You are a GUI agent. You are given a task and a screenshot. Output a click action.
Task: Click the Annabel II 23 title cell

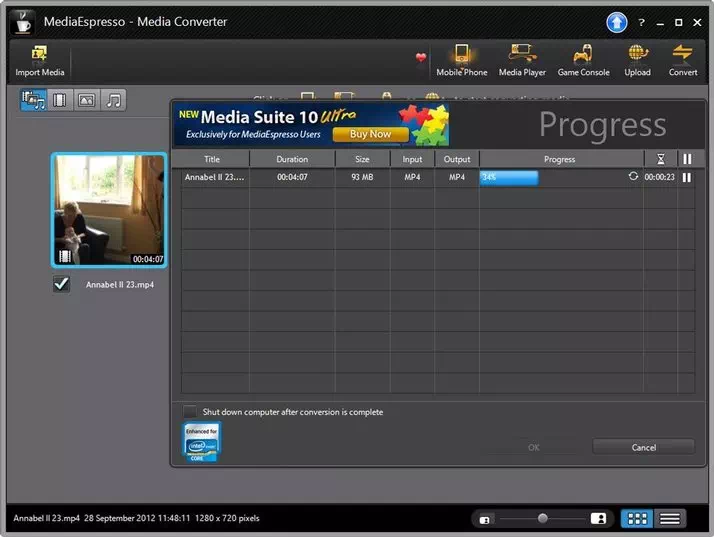214,177
